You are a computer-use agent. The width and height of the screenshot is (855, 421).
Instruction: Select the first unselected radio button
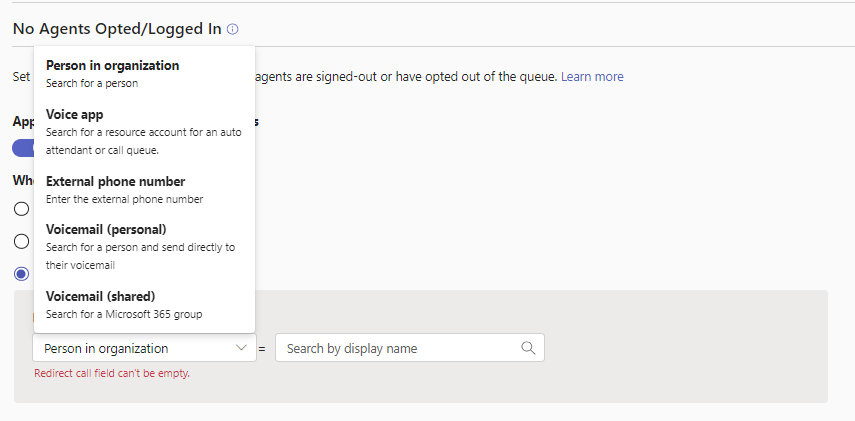pyautogui.click(x=21, y=209)
